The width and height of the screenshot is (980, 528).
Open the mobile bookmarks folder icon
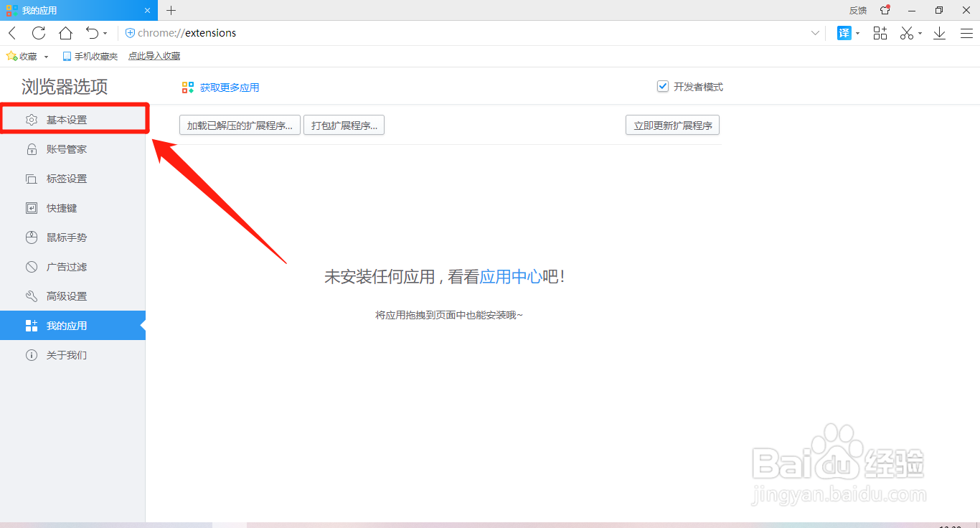point(66,55)
